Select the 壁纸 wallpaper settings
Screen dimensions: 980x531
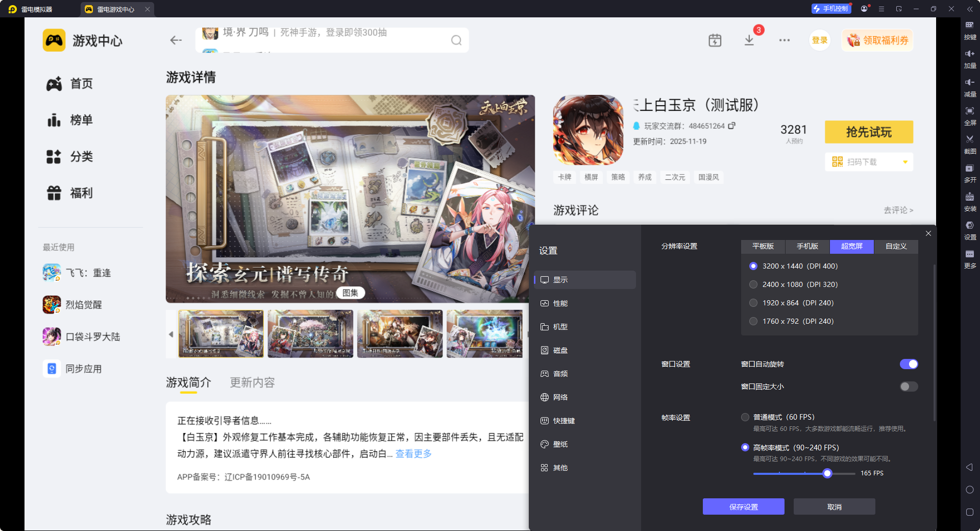[x=560, y=444]
